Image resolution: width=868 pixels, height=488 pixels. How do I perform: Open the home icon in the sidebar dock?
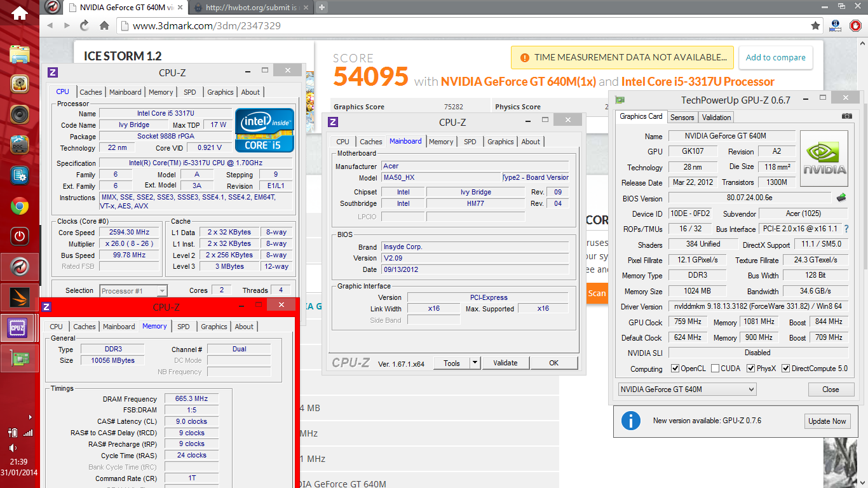click(x=20, y=12)
